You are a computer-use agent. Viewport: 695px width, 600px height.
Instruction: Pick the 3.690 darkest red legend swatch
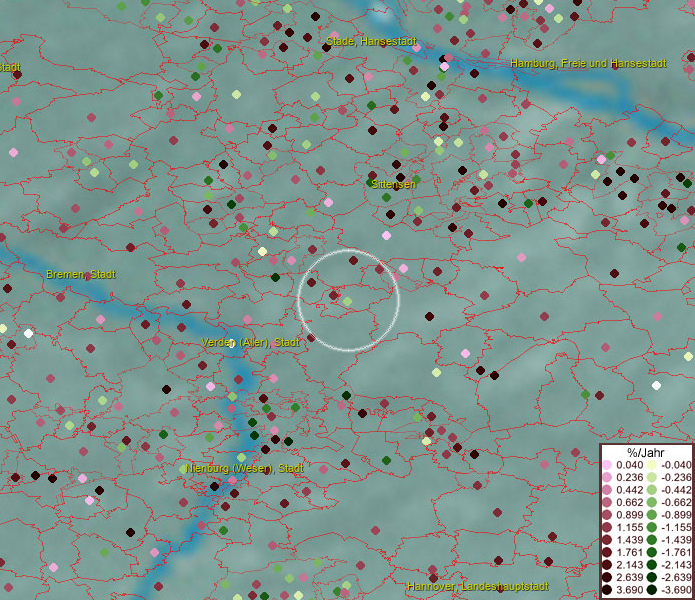coord(607,590)
